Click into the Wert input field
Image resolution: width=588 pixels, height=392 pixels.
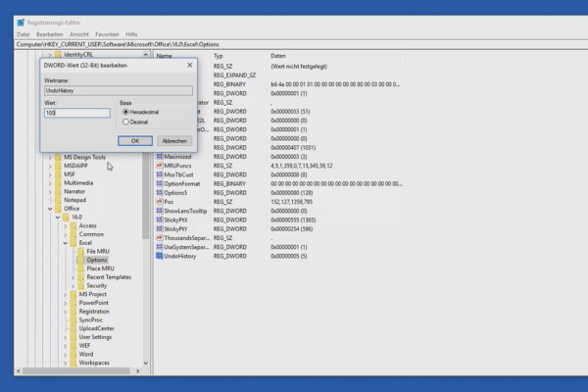[77, 113]
